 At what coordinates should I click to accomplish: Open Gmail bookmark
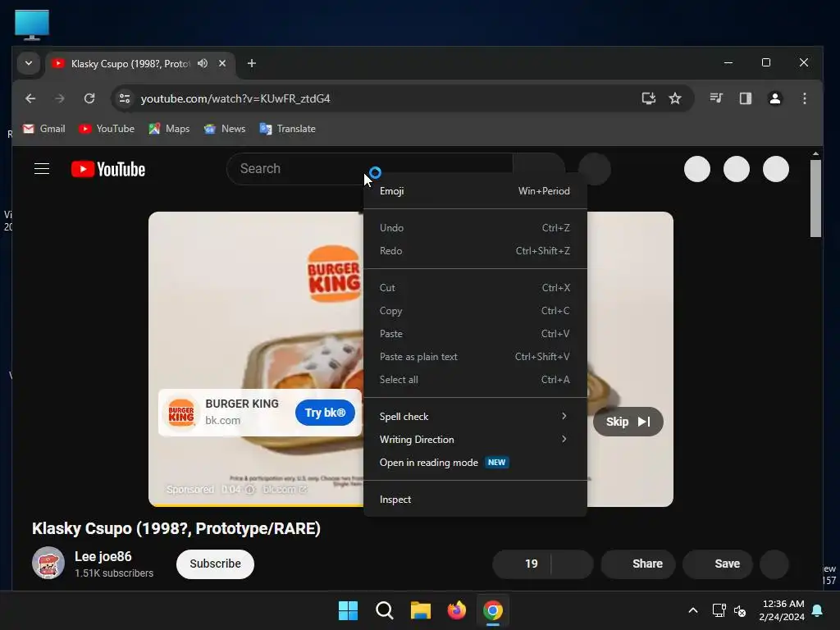[44, 129]
